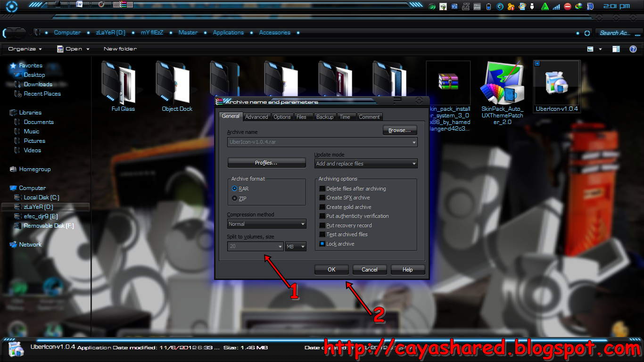Viewport: 644px width, 362px height.
Task: Click the Browse... button
Action: click(x=400, y=130)
